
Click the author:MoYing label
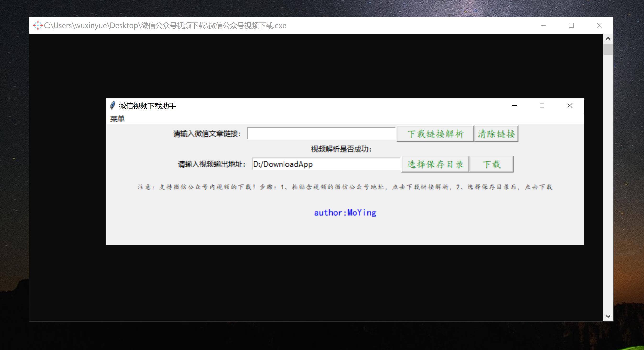(x=345, y=213)
